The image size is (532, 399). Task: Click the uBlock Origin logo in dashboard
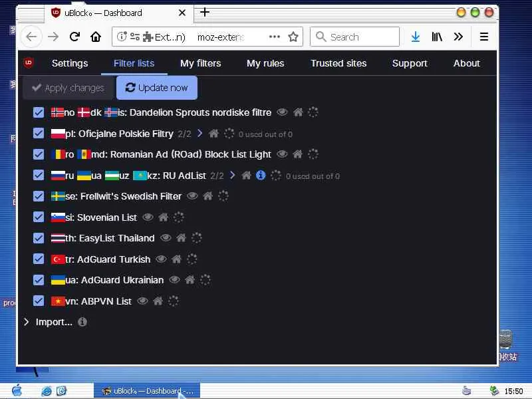[x=29, y=63]
